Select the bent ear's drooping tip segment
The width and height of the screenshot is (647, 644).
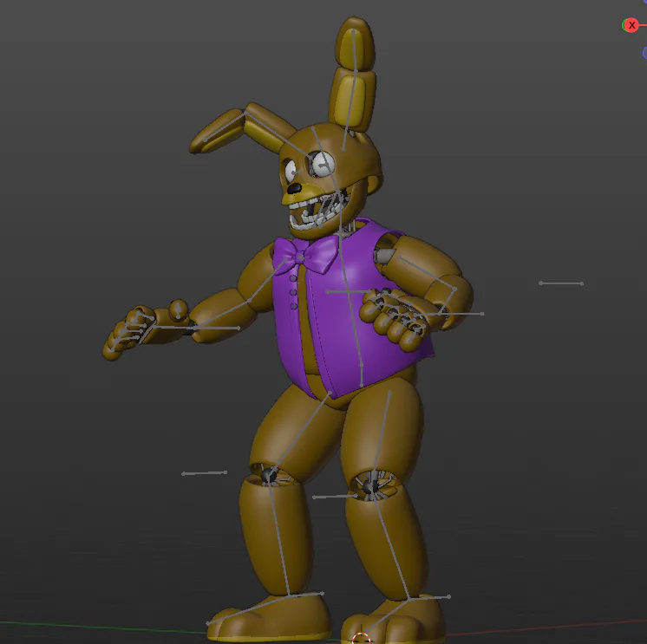[218, 132]
